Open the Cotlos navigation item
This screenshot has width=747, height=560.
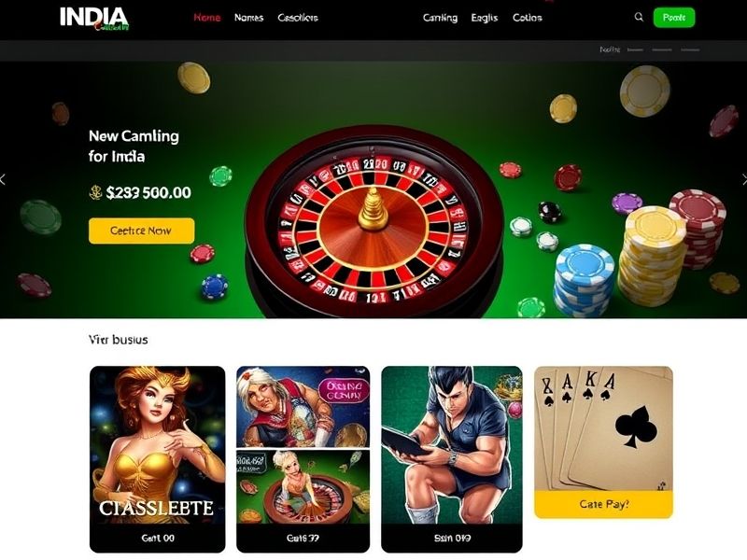pos(527,18)
